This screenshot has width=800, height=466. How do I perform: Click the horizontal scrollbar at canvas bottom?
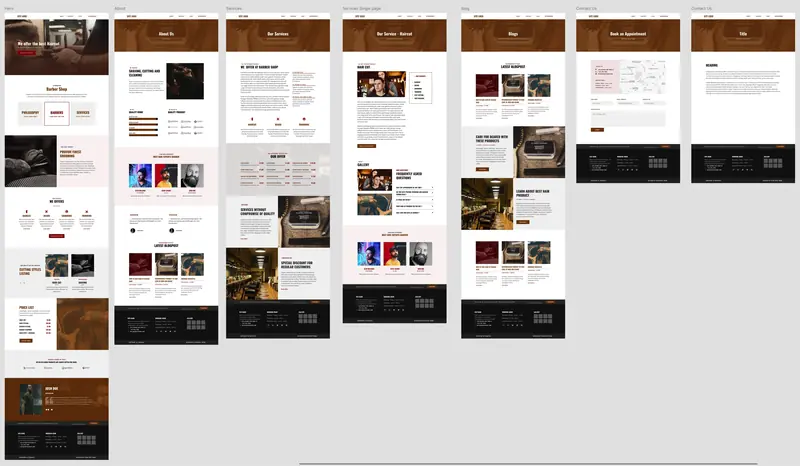[x=528, y=464]
